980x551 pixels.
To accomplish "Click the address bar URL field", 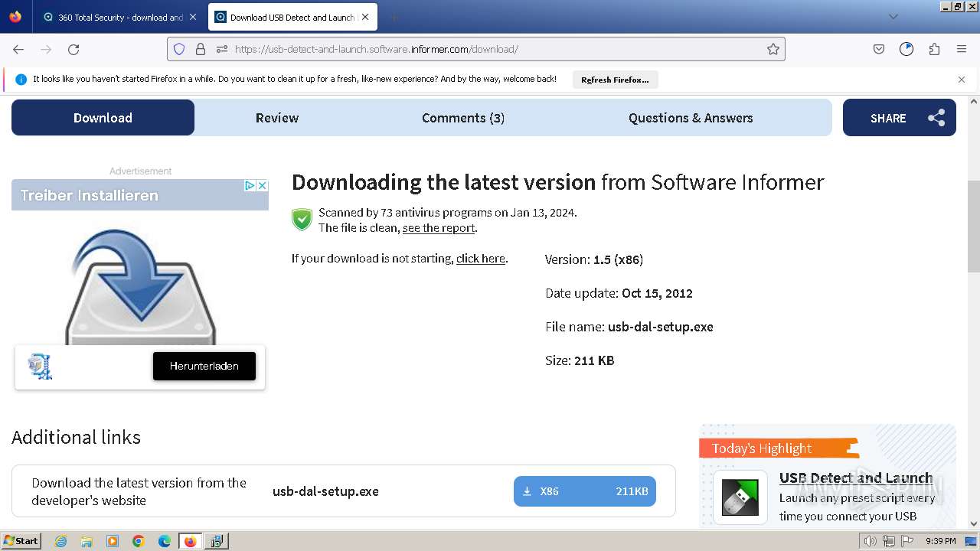I will click(476, 49).
